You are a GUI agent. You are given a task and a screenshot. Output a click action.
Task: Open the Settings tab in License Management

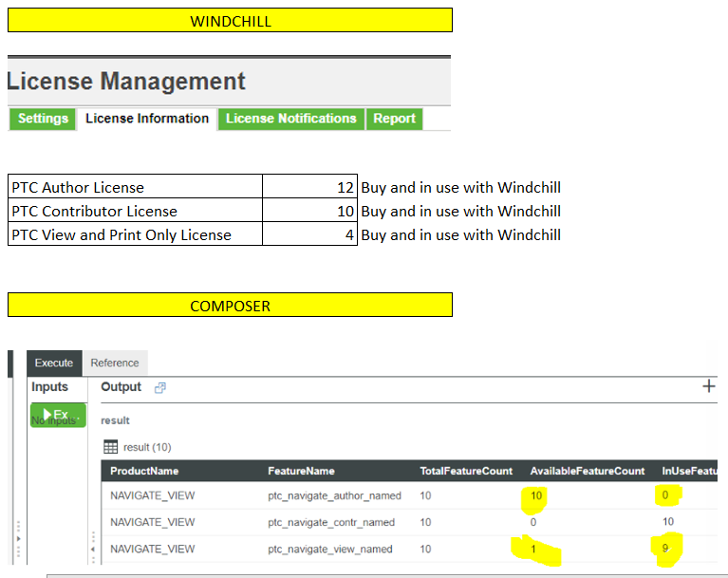[43, 119]
